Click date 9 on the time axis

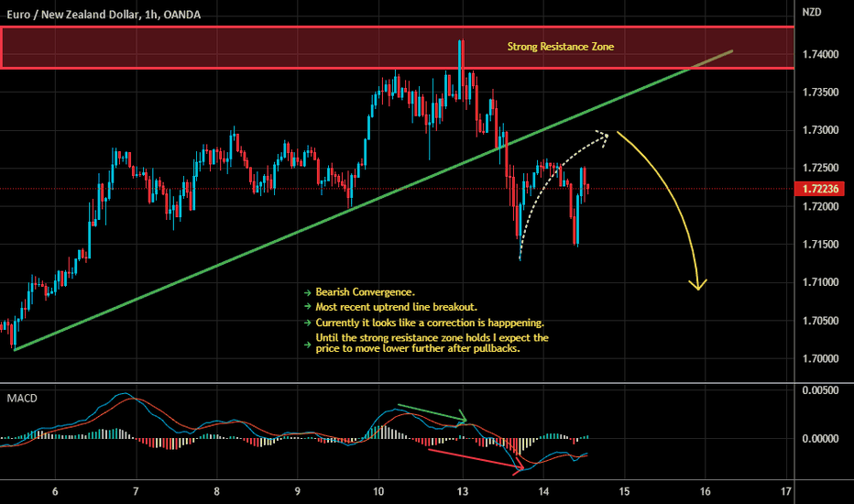[298, 491]
